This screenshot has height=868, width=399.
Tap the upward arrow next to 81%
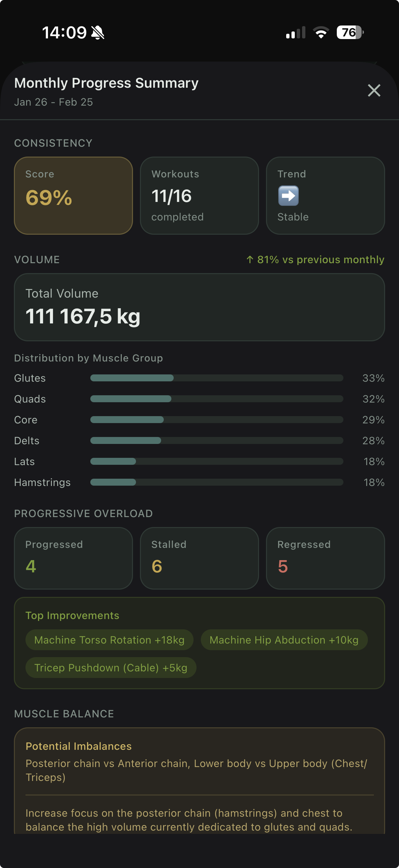click(249, 260)
